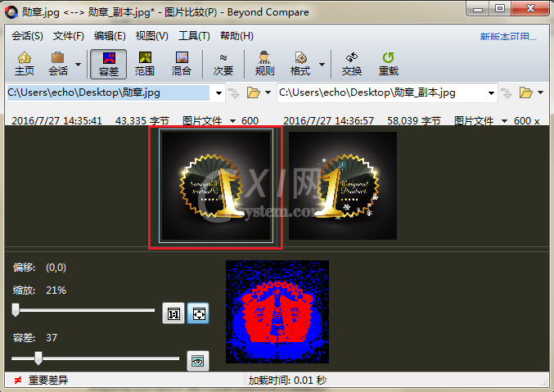The height and width of the screenshot is (392, 554).
Task: Open the 规则 rules toolbar button
Action: tap(264, 64)
